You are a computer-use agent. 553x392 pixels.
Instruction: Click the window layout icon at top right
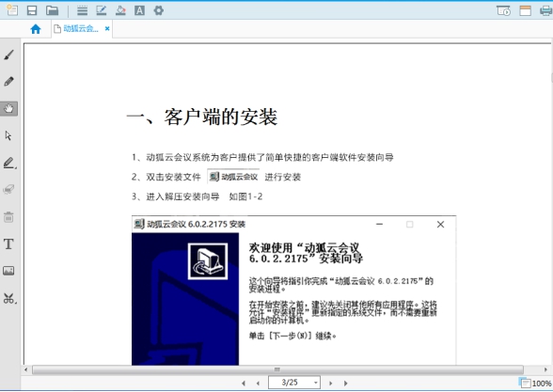click(525, 10)
